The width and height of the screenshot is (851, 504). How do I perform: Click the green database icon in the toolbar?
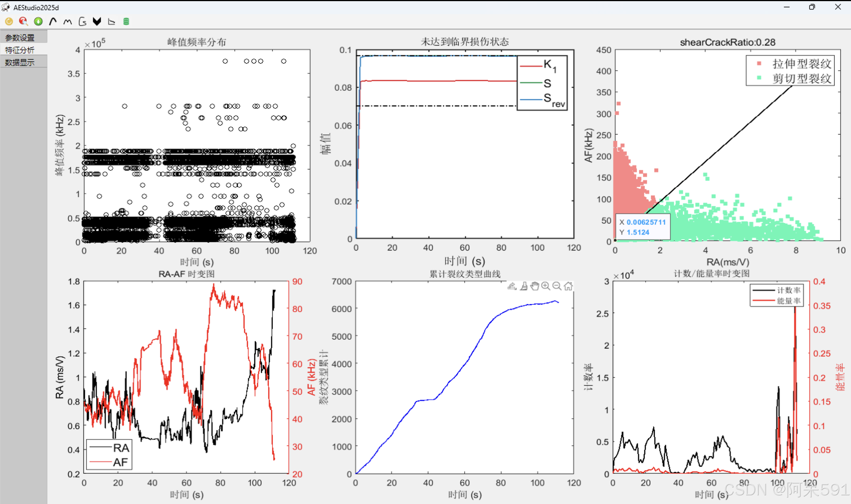[126, 21]
